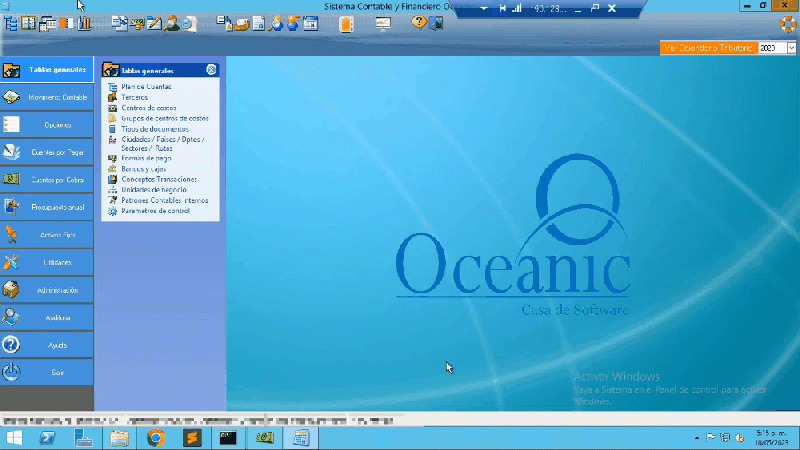This screenshot has width=800, height=450.
Task: Click the monitor screen toolbar icon
Action: (x=384, y=23)
